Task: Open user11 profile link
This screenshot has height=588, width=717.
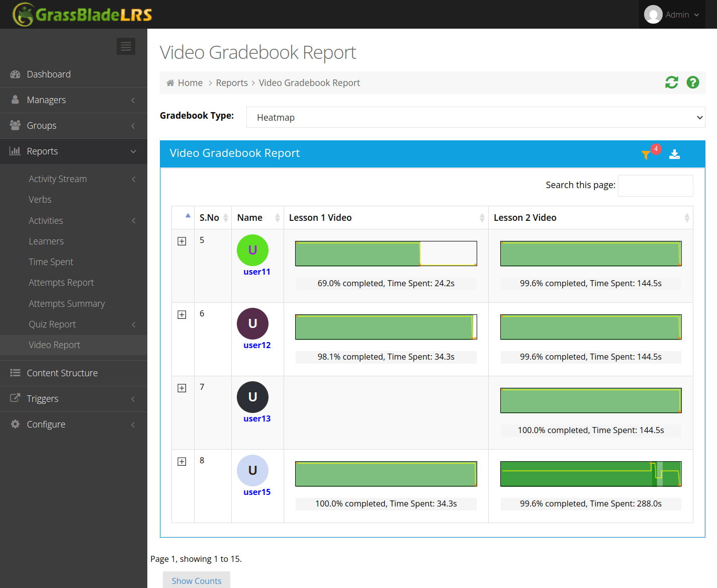Action: point(257,272)
